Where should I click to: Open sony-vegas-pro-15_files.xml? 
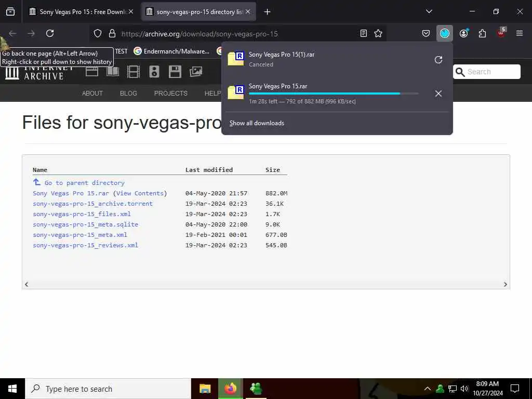[82, 214]
